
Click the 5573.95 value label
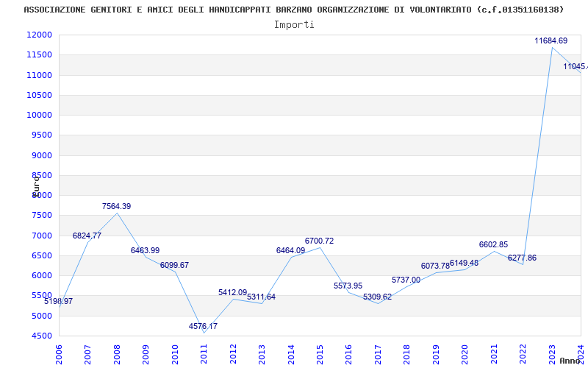(x=348, y=286)
